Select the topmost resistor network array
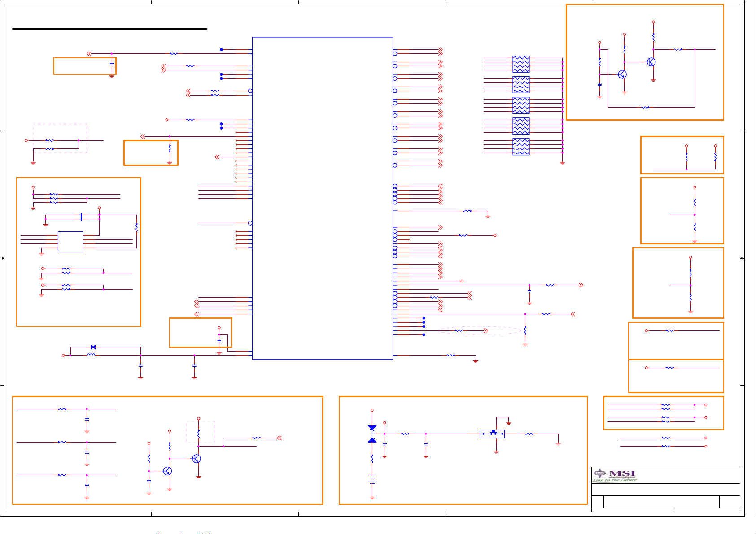Screen dimensions: 756x534 521,64
